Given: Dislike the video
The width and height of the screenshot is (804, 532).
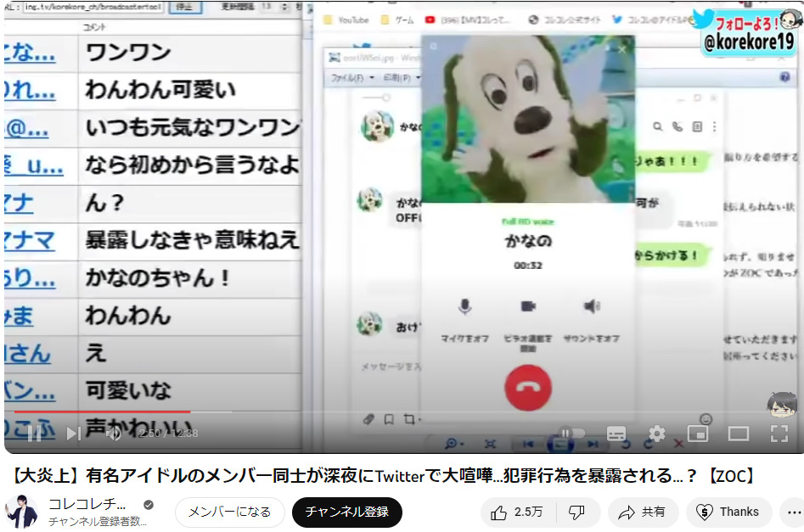Looking at the screenshot, I should 576,512.
